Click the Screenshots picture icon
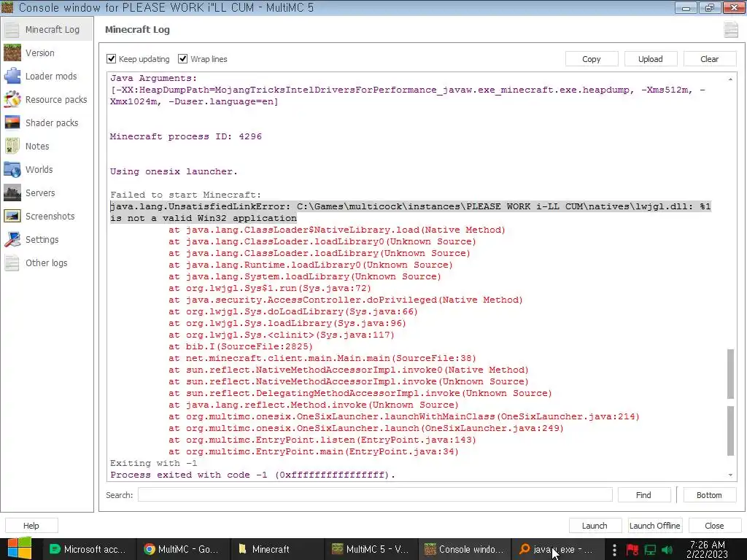Image resolution: width=747 pixels, height=560 pixels. 12,216
